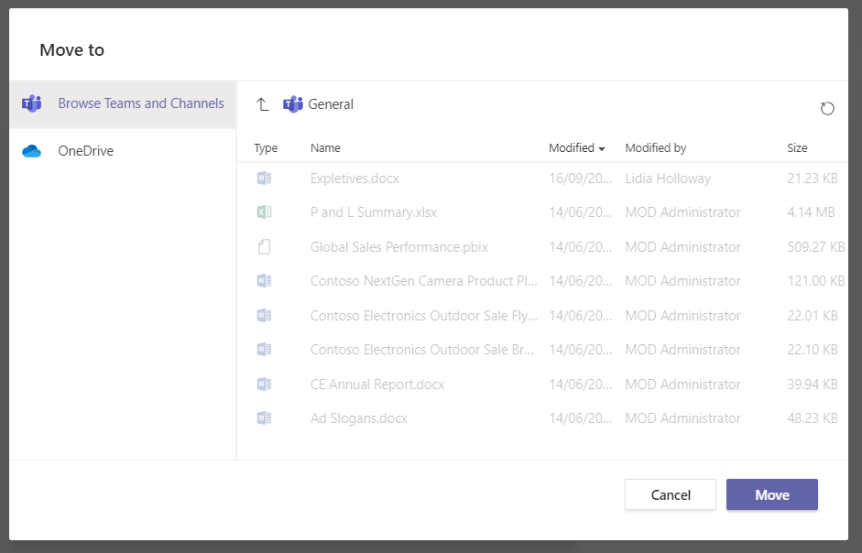Viewport: 862px width, 553px height.
Task: Sort files by Name column header
Action: [x=325, y=148]
